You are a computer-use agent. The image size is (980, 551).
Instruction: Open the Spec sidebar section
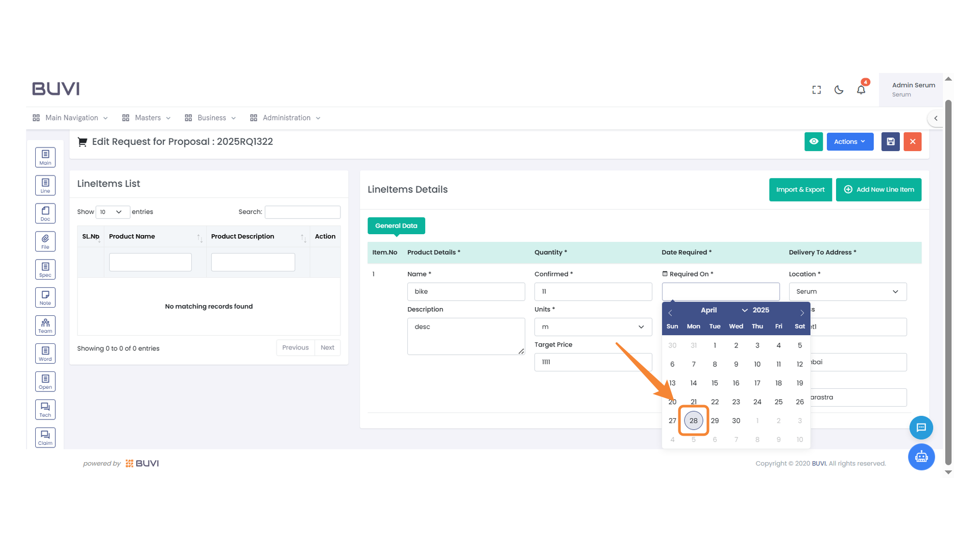(x=45, y=269)
